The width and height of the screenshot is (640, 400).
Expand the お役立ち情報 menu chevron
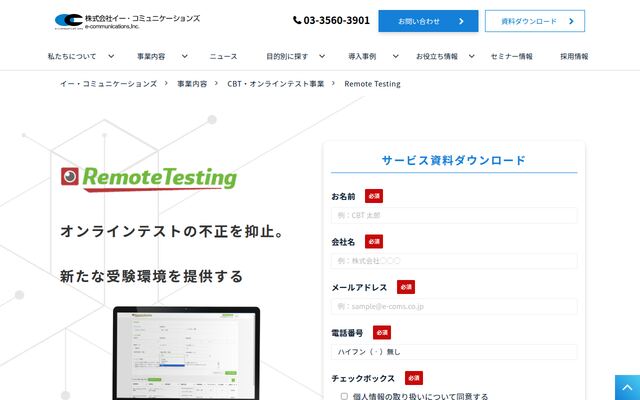tap(471, 56)
